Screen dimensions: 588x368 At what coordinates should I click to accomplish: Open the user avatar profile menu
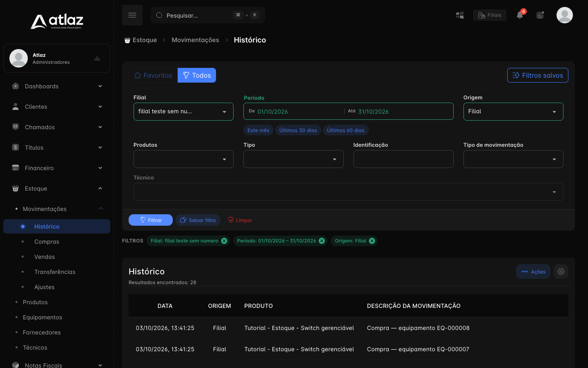(565, 15)
